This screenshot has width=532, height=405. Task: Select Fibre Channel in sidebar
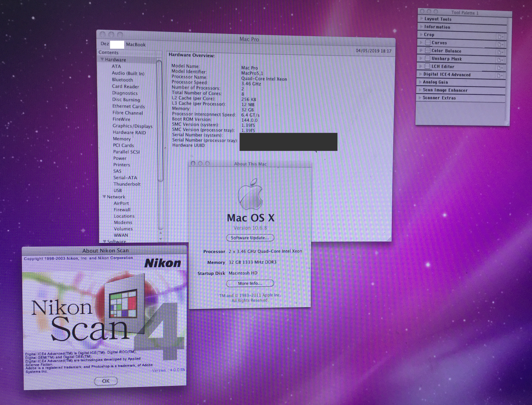point(128,113)
